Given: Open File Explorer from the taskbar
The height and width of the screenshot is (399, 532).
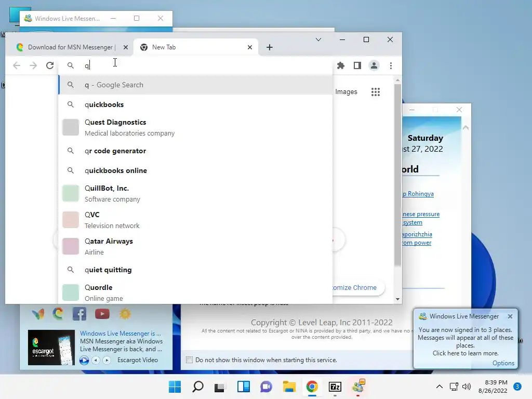Looking at the screenshot, I should tap(289, 387).
